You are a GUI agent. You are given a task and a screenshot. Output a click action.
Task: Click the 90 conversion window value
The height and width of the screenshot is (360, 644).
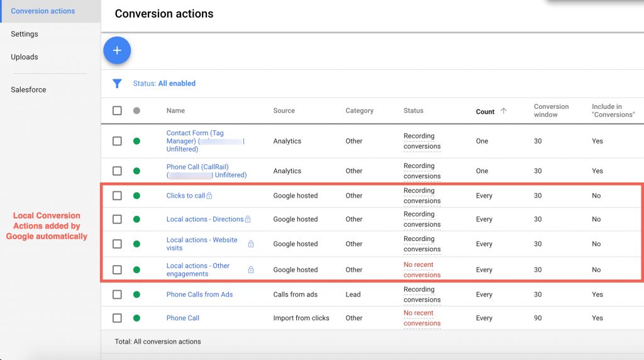(538, 318)
